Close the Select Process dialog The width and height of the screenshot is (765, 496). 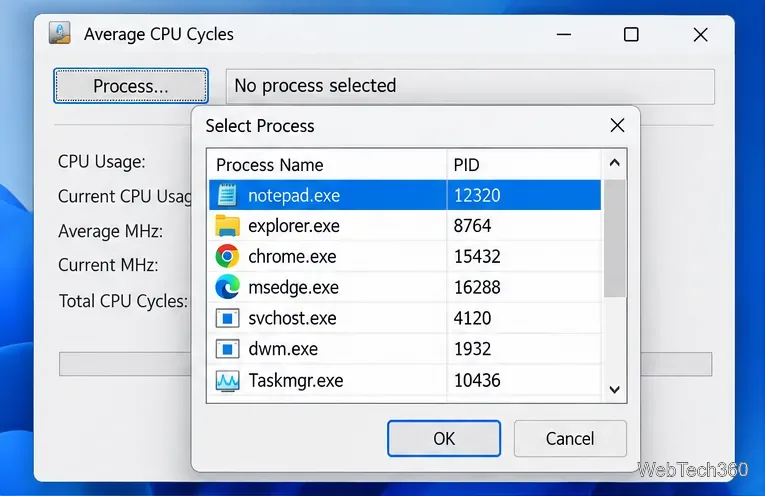[x=617, y=125]
